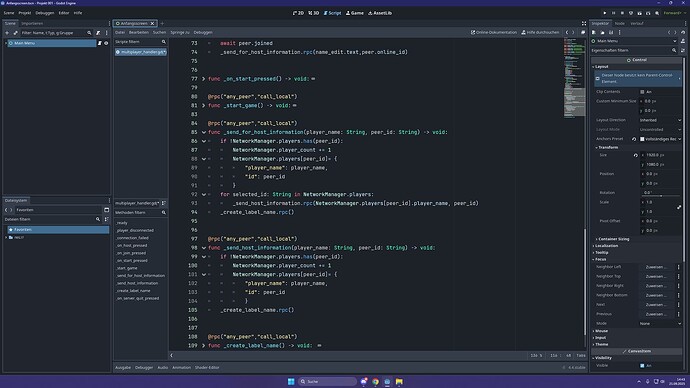
Task: Run specific scene clapperboard icon
Action: (x=648, y=13)
